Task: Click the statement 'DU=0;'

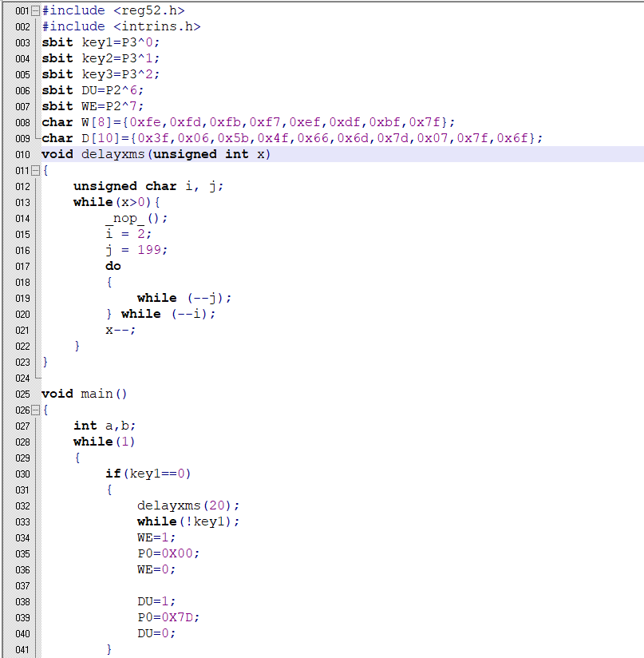Action: pyautogui.click(x=156, y=633)
